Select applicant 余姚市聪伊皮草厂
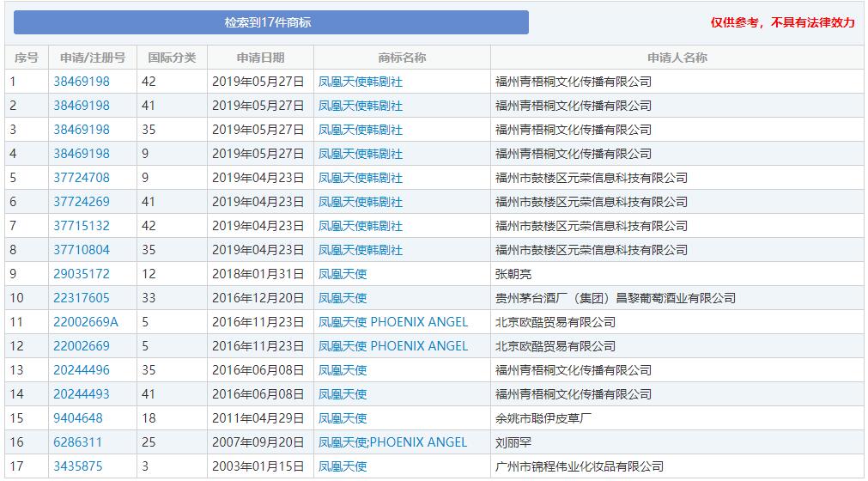Viewport: 868px width, 481px height. click(x=543, y=418)
